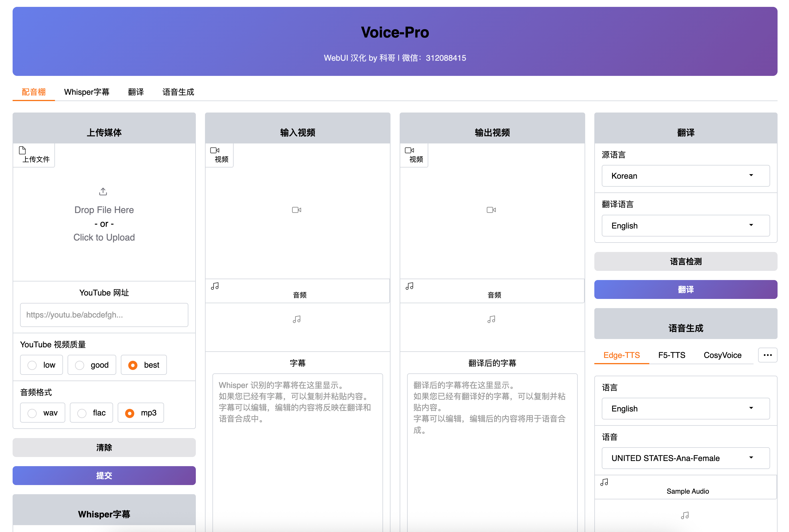Viewport: 789px width, 532px height.
Task: Click the file icon above 上传文件 label
Action: point(22,150)
